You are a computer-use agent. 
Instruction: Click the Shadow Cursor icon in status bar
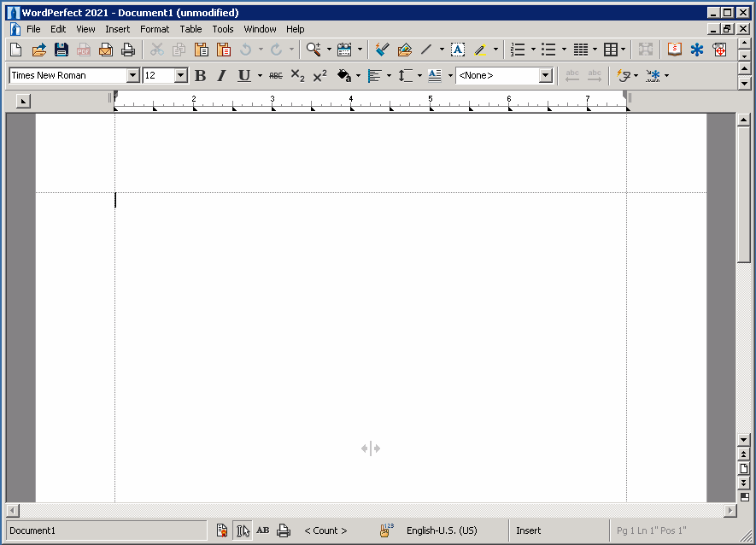click(243, 530)
